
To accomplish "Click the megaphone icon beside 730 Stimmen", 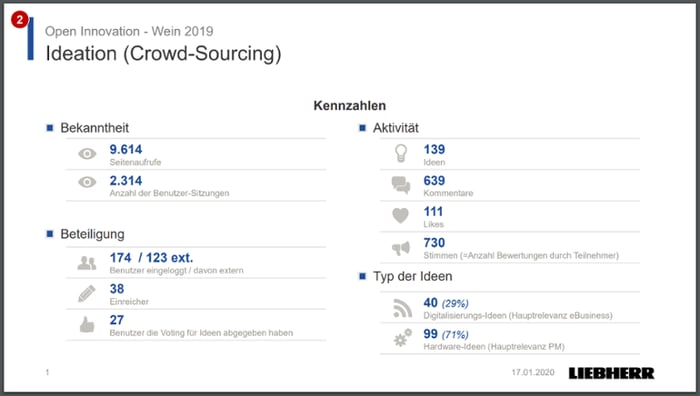I will coord(401,248).
